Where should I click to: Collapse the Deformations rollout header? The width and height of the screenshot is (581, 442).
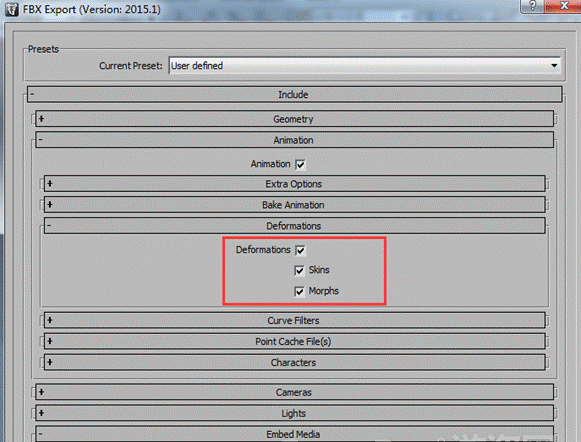[295, 226]
